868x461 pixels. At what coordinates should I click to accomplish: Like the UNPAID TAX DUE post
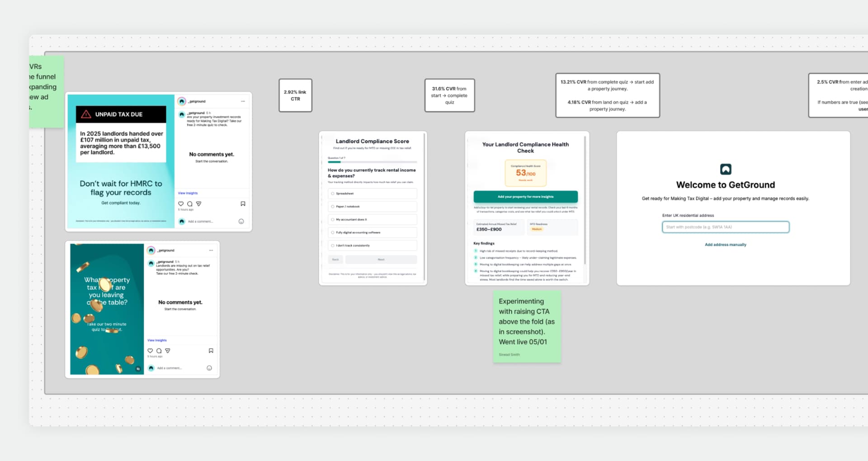(180, 204)
